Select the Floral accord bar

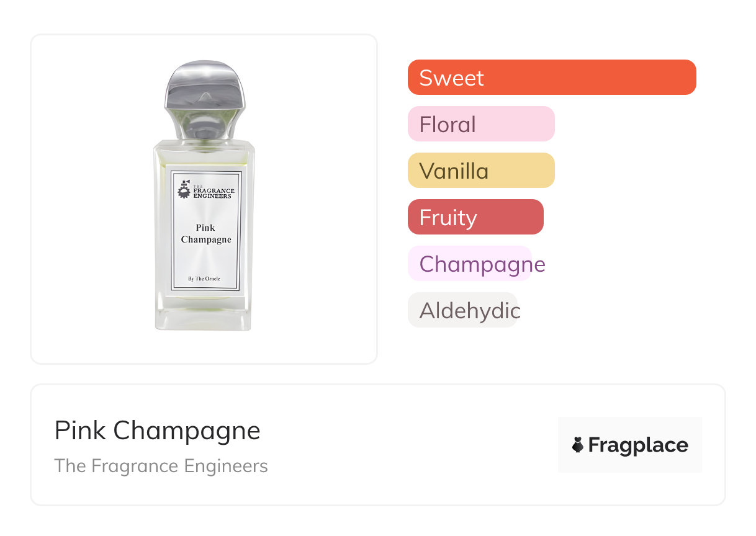[480, 124]
